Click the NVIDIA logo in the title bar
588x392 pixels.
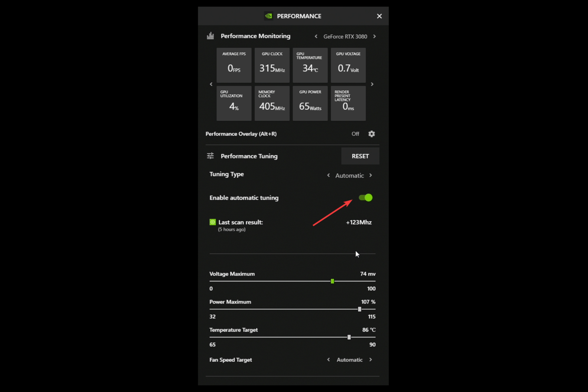pos(269,16)
